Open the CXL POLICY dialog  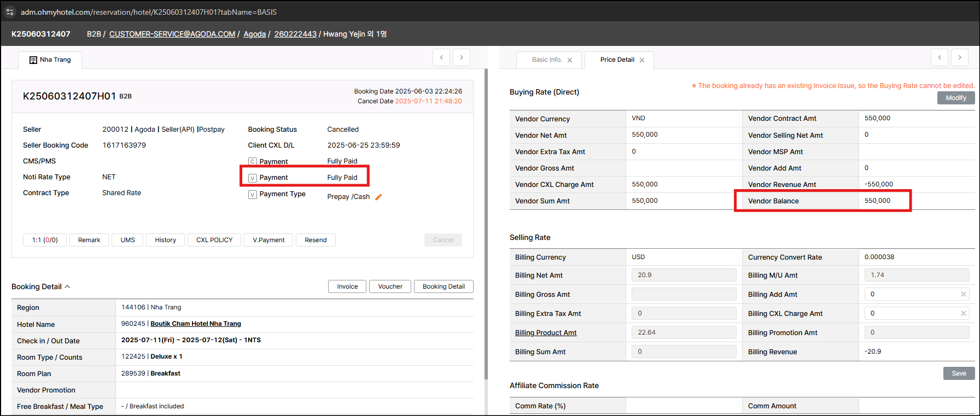tap(214, 240)
